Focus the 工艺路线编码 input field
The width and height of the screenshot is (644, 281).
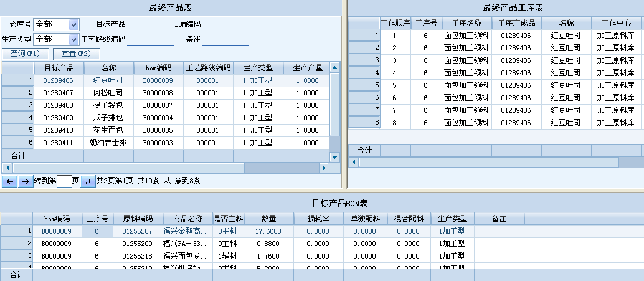(x=150, y=40)
